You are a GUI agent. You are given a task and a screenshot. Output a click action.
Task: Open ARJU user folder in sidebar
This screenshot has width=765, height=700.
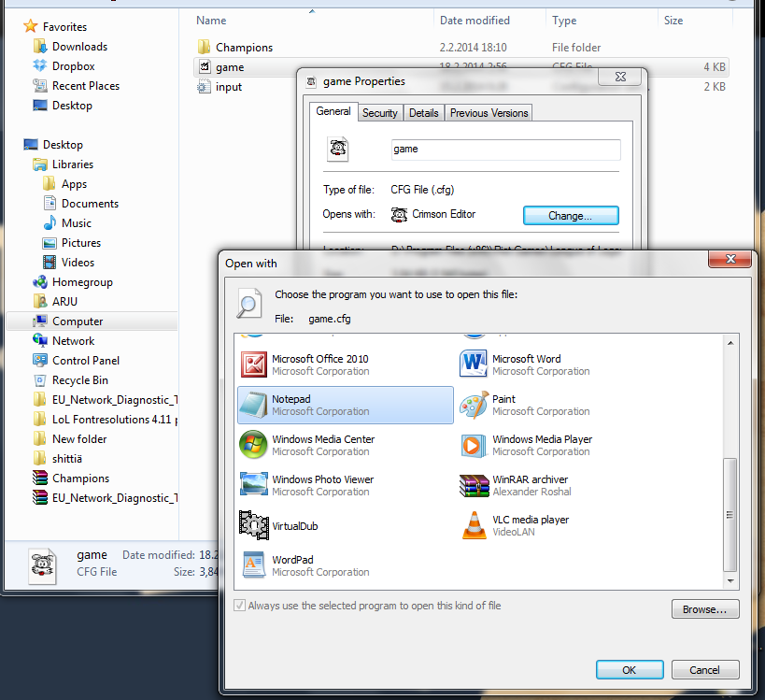coord(64,302)
